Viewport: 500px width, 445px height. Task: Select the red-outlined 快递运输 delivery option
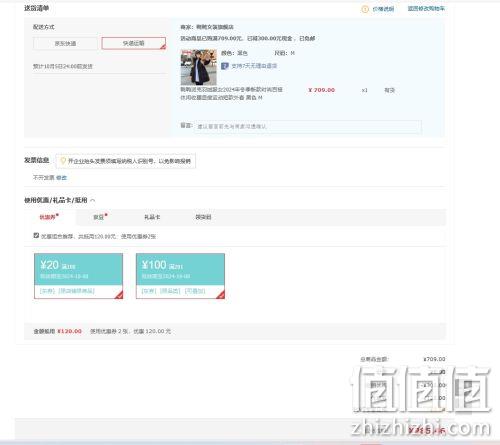(134, 43)
